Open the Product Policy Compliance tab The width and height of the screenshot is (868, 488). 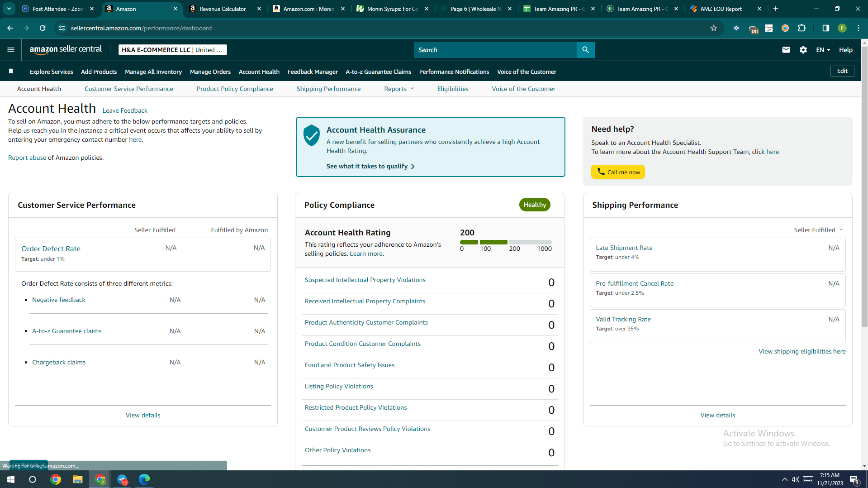235,89
